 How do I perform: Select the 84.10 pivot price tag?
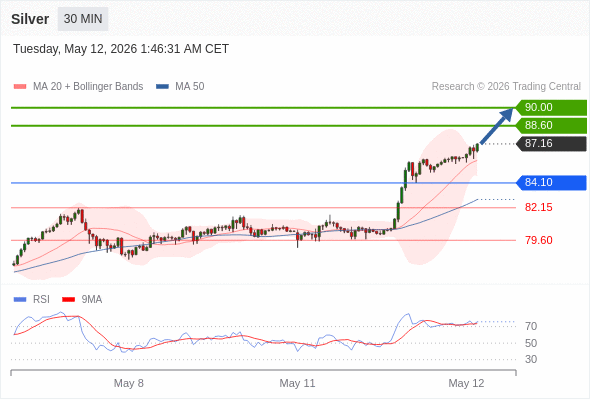[551, 183]
